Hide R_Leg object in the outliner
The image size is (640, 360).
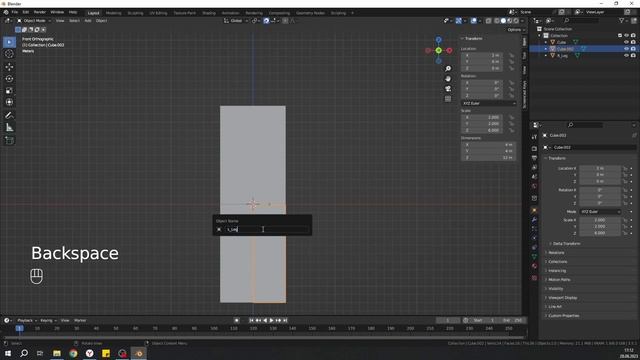627,56
